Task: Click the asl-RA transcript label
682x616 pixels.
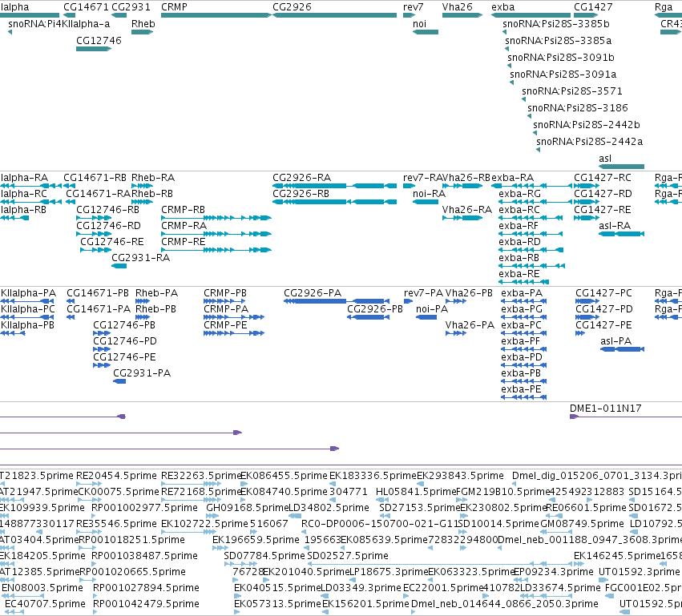Action: click(x=615, y=226)
